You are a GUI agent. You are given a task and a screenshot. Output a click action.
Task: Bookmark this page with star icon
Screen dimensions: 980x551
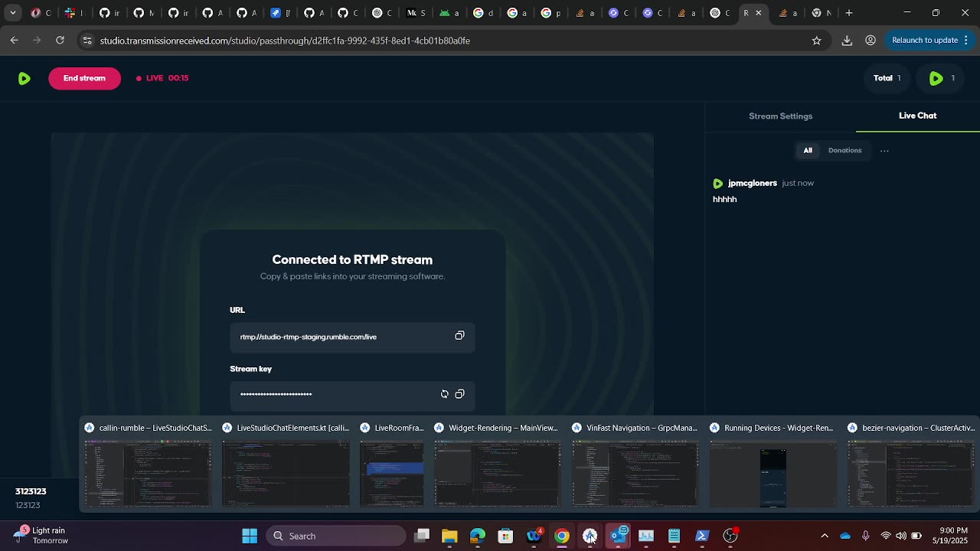point(816,41)
